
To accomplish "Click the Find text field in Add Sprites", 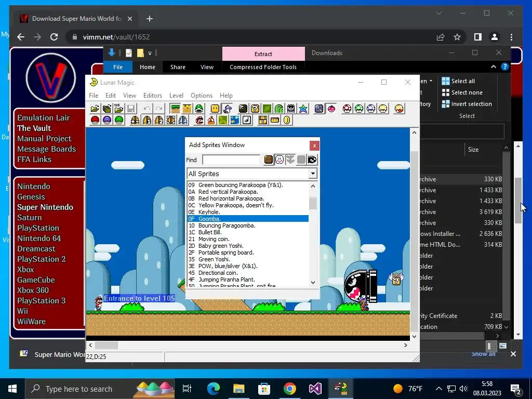I will (231, 160).
